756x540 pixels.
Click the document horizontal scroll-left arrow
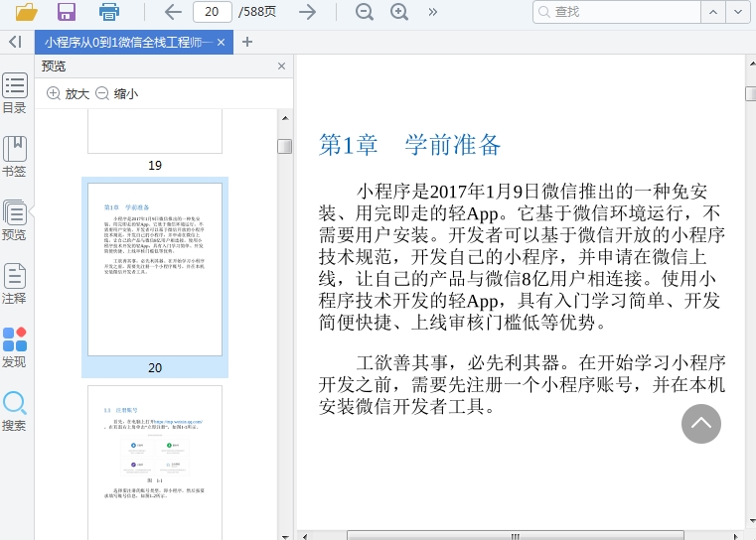click(x=305, y=536)
